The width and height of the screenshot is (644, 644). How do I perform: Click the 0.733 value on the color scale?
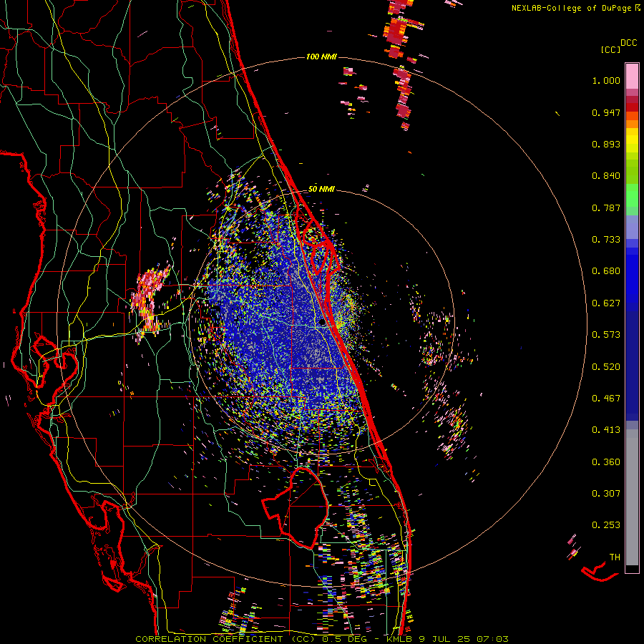(606, 240)
